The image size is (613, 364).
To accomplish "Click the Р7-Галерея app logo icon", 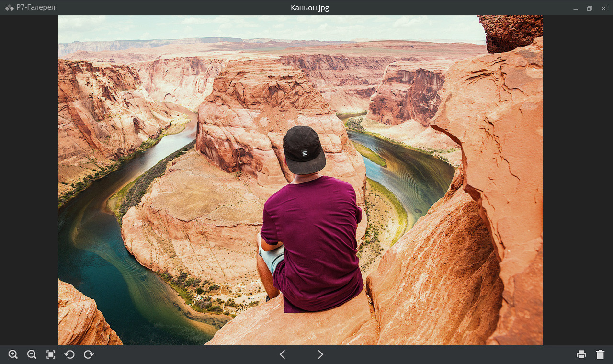I will (10, 8).
